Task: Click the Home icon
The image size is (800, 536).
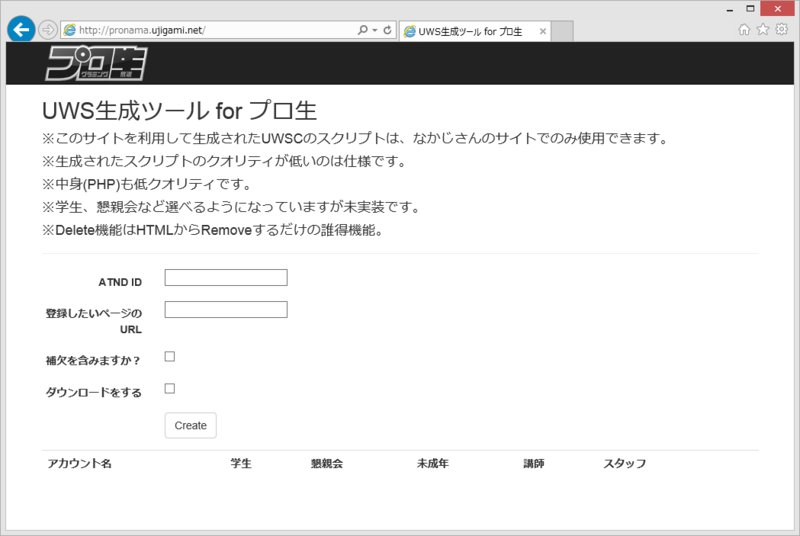Action: point(744,30)
